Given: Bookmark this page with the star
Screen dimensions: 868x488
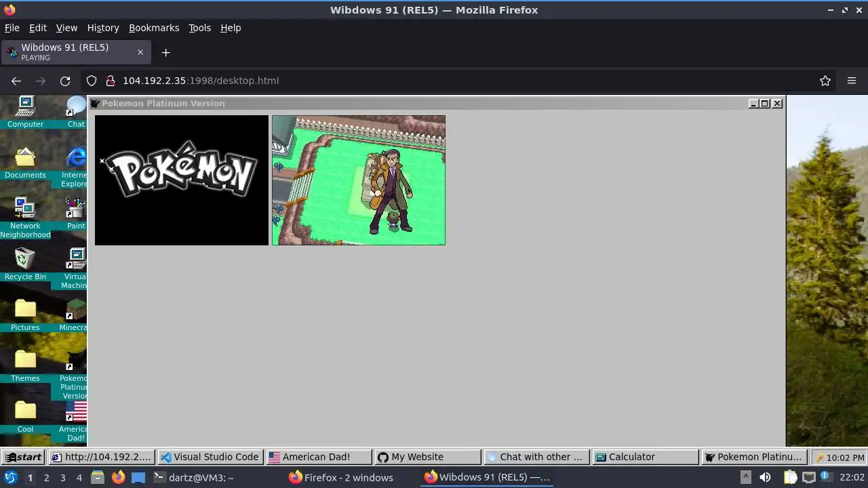Looking at the screenshot, I should pos(825,81).
